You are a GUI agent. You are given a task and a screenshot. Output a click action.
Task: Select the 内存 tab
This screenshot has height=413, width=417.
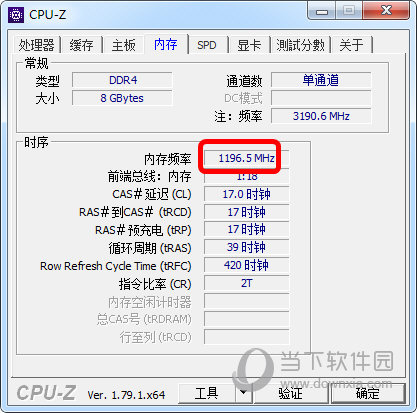click(x=166, y=44)
